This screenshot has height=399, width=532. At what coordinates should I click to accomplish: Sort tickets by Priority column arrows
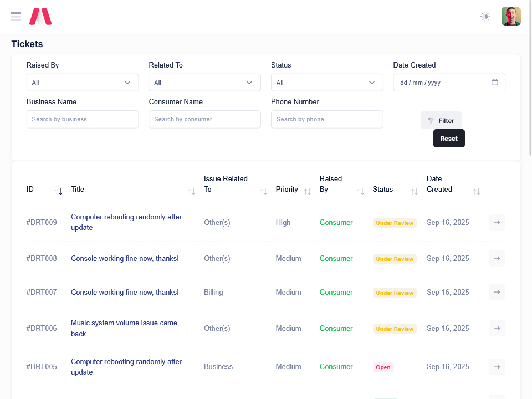click(307, 192)
